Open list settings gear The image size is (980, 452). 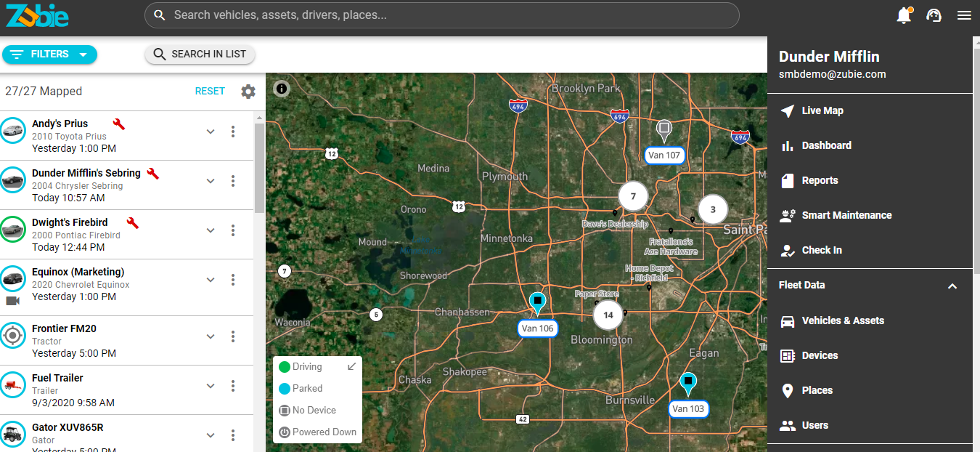click(248, 92)
